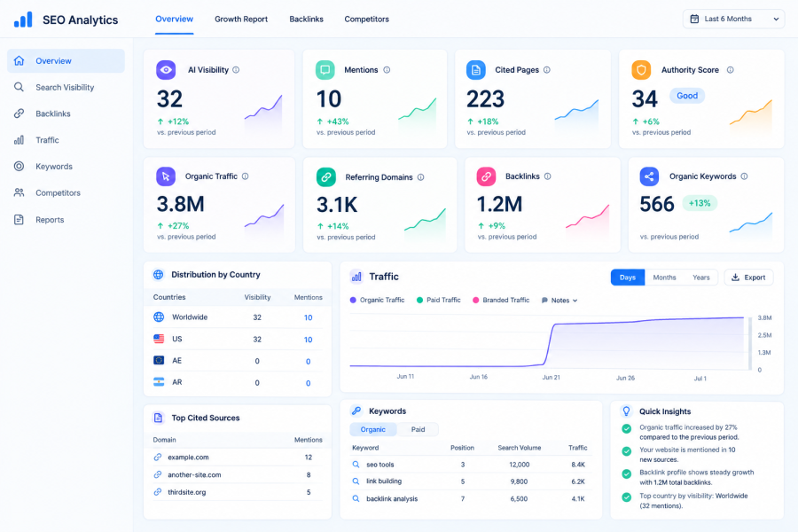The image size is (798, 532).
Task: Click the globe icon beside Distribution by Country
Action: 159,275
